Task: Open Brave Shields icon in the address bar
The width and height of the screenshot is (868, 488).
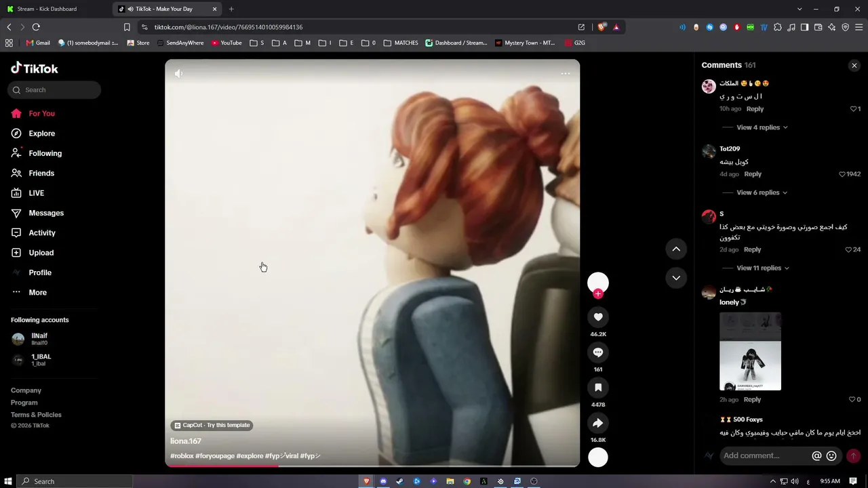Action: click(x=601, y=27)
